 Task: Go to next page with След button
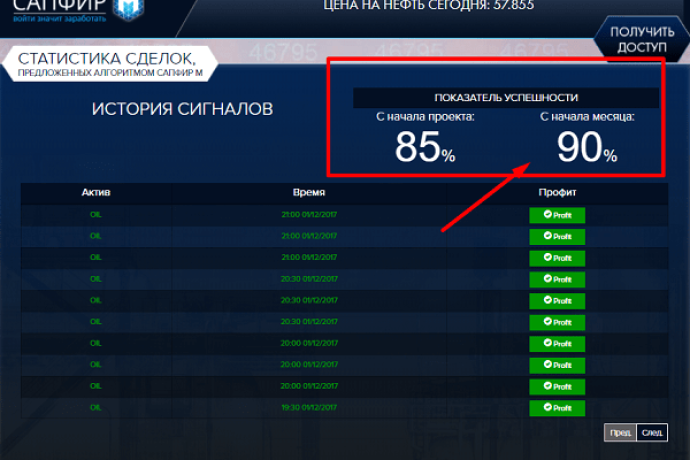[652, 433]
